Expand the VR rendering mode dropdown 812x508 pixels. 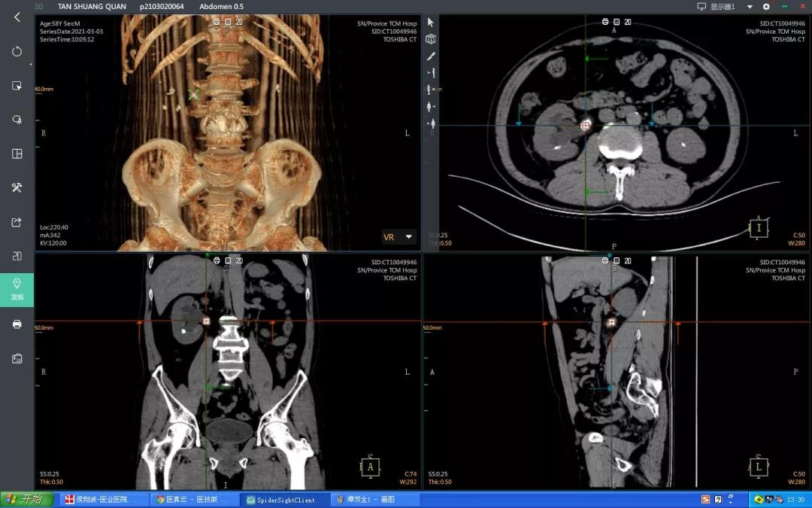409,236
